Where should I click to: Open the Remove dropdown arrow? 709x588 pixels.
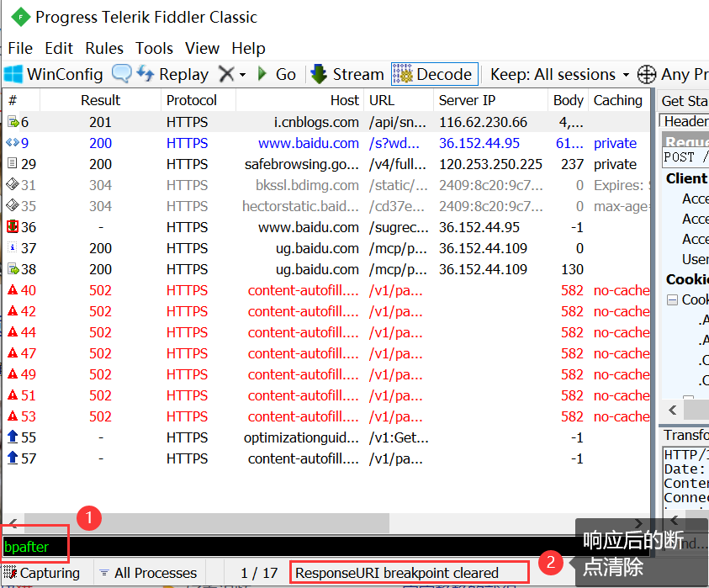[243, 75]
